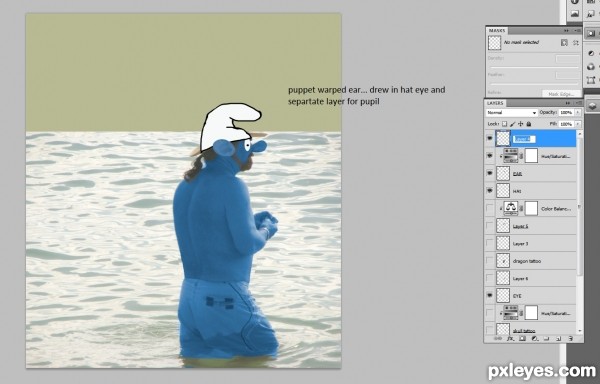Image resolution: width=600 pixels, height=384 pixels.
Task: Select the EAR layer thumbnail
Action: pyautogui.click(x=503, y=173)
